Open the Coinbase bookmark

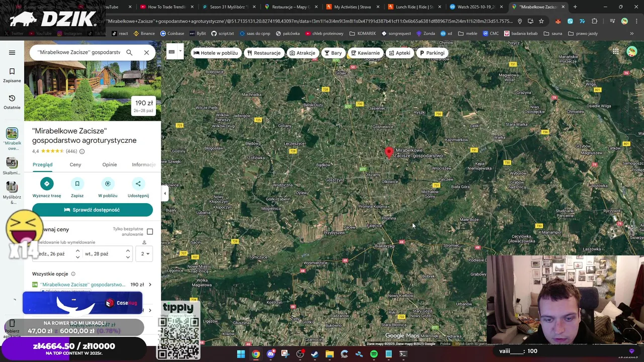coord(172,33)
